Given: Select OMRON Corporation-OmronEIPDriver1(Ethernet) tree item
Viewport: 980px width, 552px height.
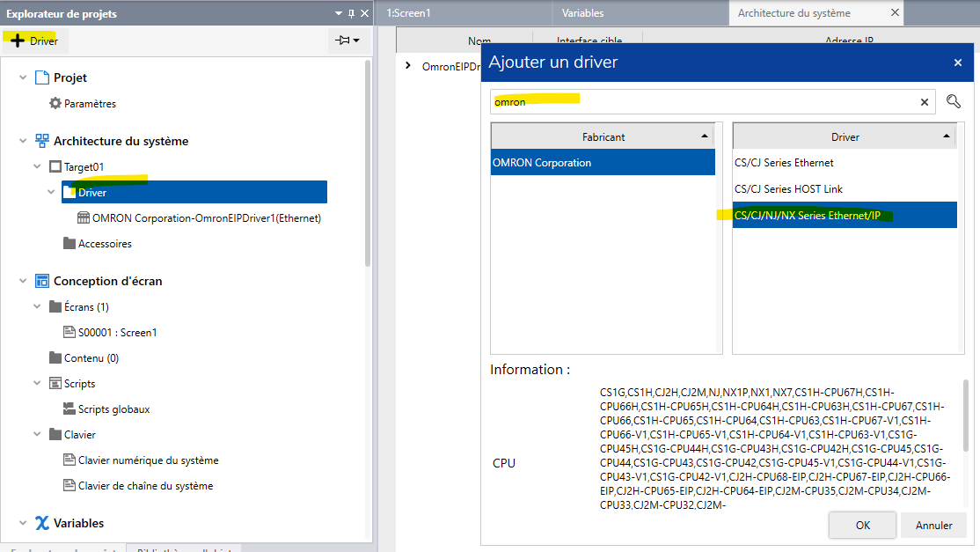Looking at the screenshot, I should 207,217.
